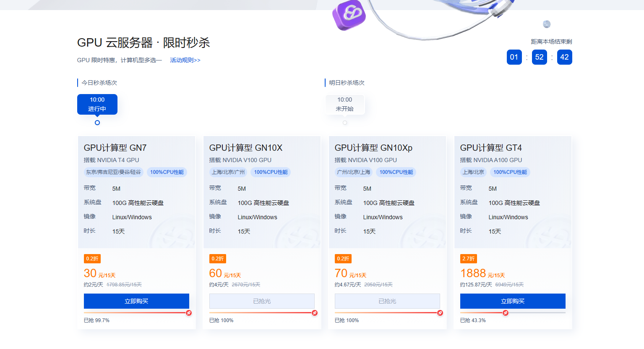This screenshot has width=644, height=349.
Task: Click the GPU计算型 GT4 card title
Action: [491, 148]
